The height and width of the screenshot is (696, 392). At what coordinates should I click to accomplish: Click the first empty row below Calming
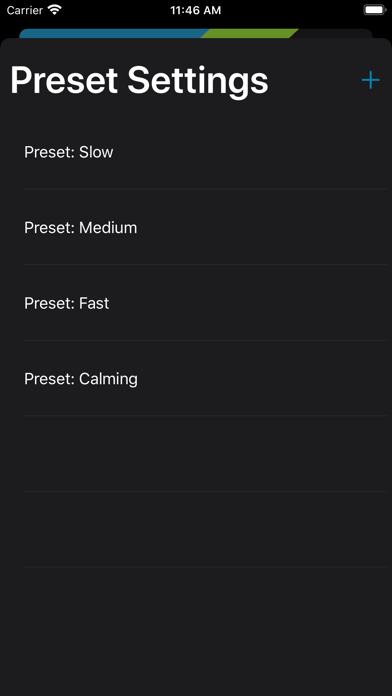pos(196,454)
